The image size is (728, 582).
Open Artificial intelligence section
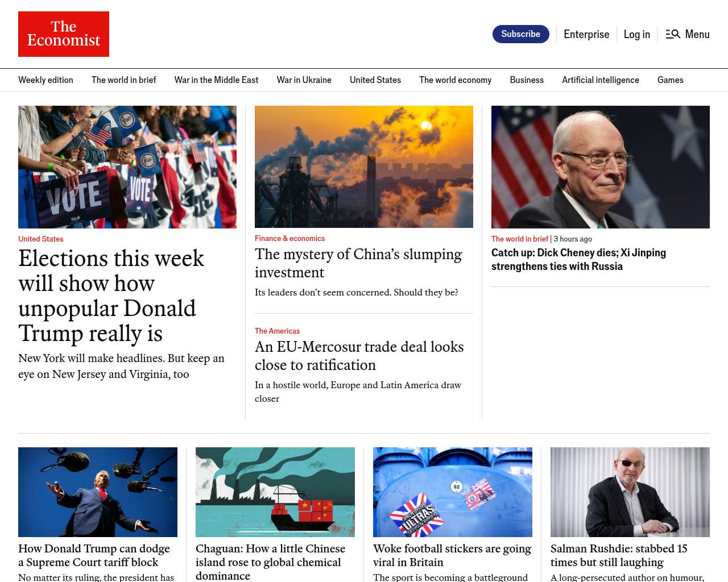(600, 80)
